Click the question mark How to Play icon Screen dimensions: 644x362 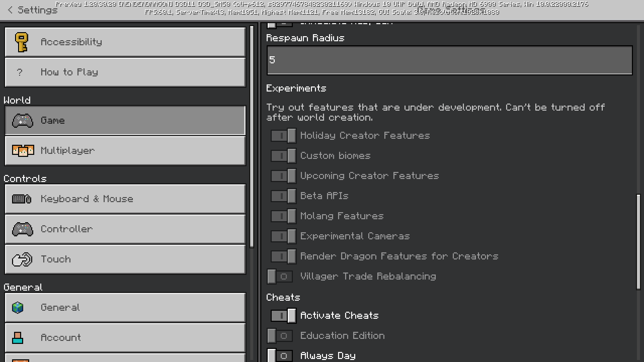click(x=20, y=72)
